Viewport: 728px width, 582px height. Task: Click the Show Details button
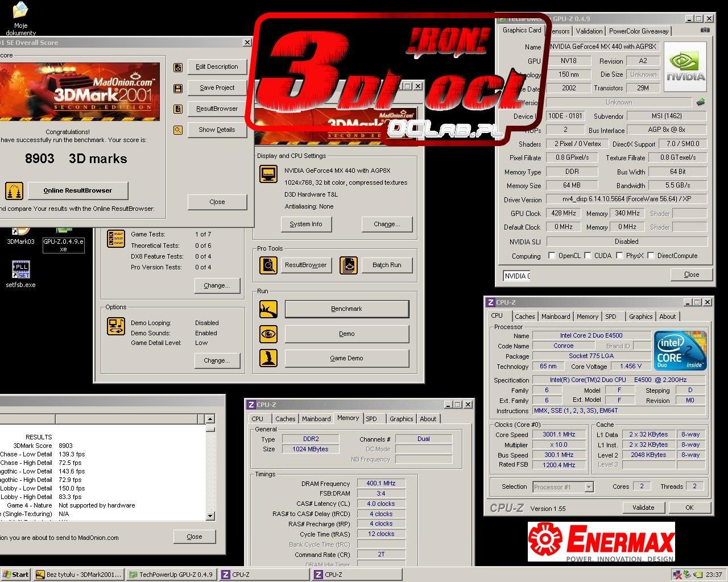coord(217,130)
